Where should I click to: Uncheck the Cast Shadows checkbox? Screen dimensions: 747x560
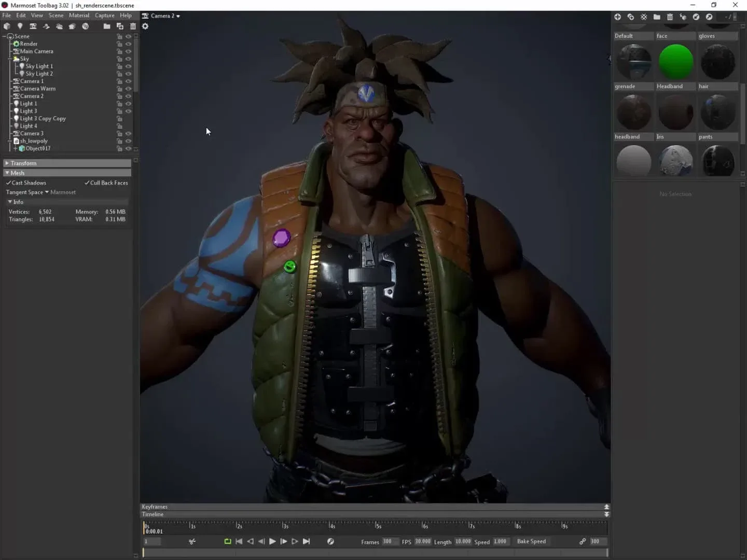click(8, 183)
